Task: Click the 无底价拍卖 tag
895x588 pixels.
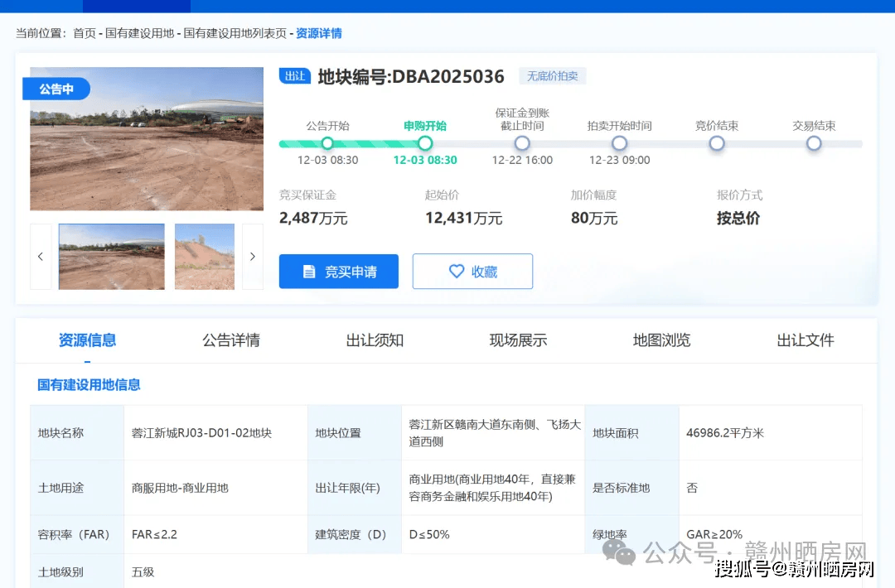Action: (553, 76)
